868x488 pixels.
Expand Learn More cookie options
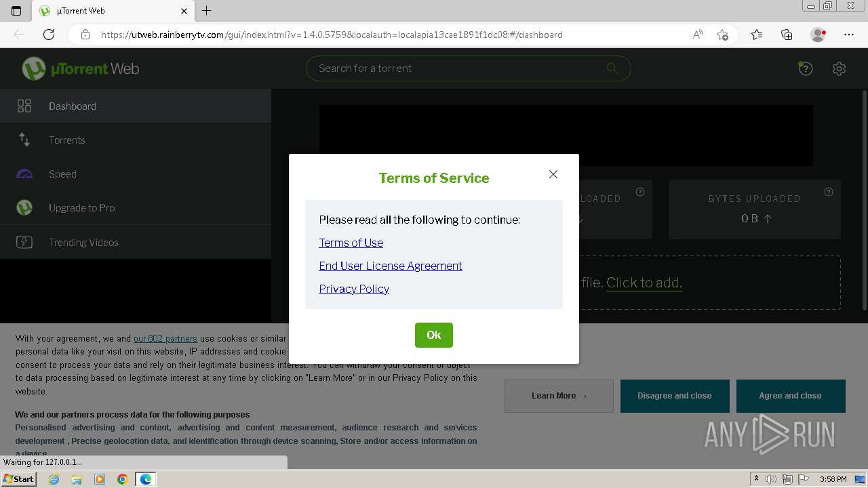pos(559,396)
